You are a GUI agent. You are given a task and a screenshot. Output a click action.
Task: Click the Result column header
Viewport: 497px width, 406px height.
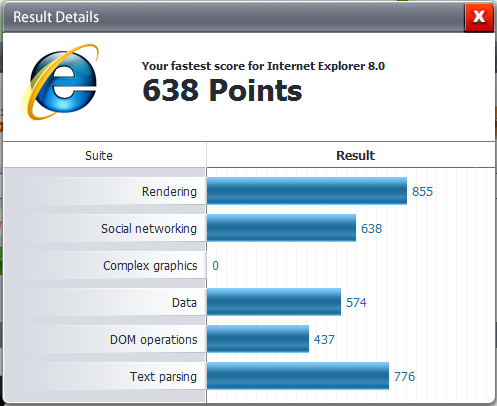[x=355, y=155]
